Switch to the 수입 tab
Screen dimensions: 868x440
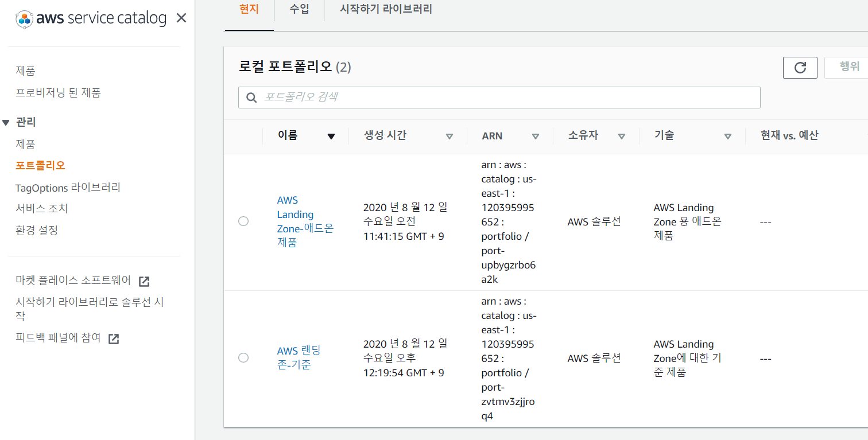pyautogui.click(x=299, y=9)
